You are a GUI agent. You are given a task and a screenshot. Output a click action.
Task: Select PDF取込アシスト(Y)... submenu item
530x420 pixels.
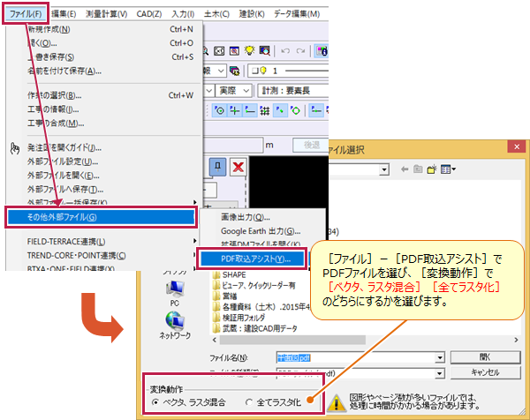(x=253, y=259)
